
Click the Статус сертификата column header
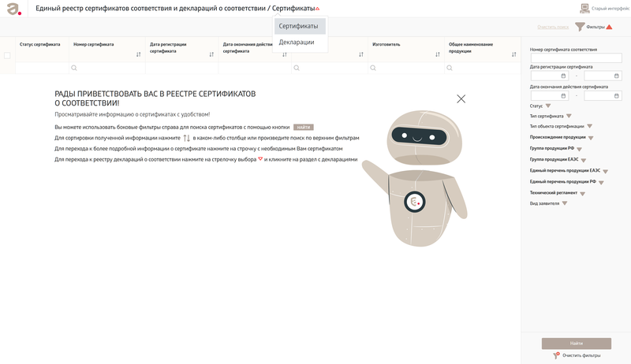pyautogui.click(x=40, y=45)
